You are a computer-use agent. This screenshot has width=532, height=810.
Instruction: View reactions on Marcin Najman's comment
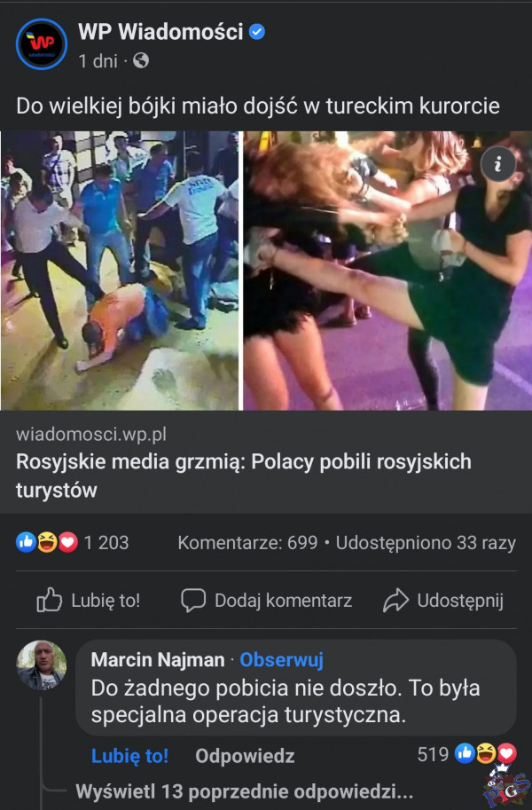[x=486, y=754]
